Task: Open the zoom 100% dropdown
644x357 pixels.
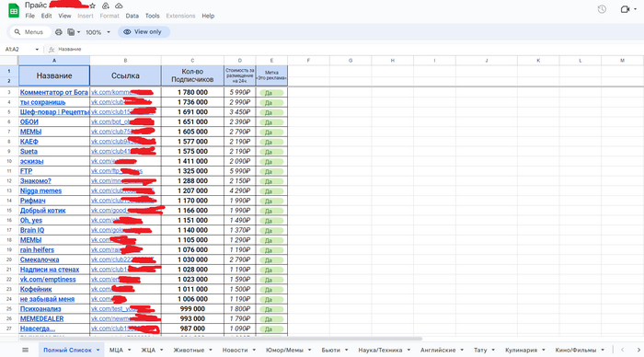Action: pyautogui.click(x=98, y=32)
